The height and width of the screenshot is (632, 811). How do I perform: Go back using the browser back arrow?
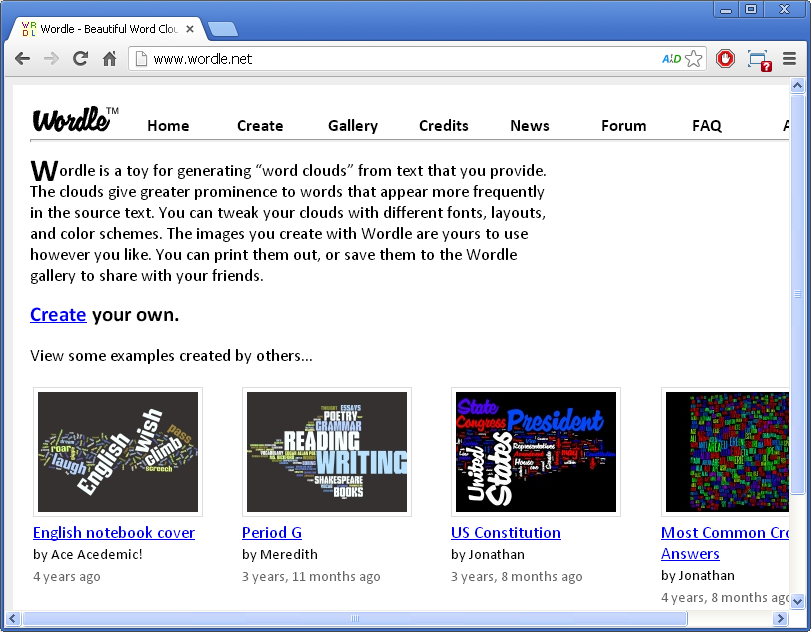22,59
